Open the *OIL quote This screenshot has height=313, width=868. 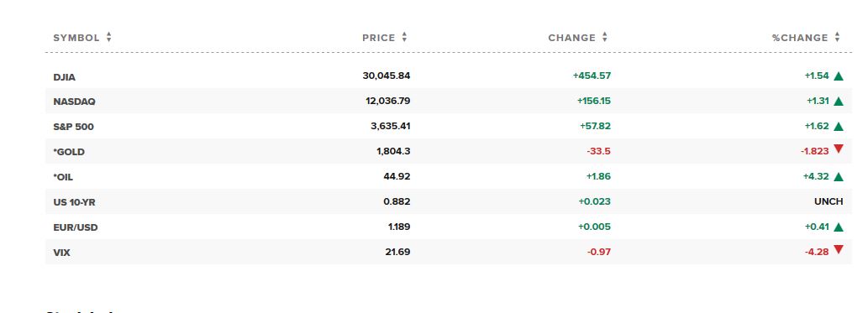[63, 178]
